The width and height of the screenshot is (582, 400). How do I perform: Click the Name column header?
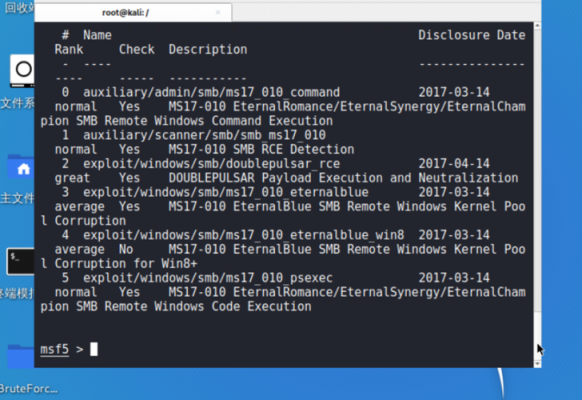tap(97, 35)
